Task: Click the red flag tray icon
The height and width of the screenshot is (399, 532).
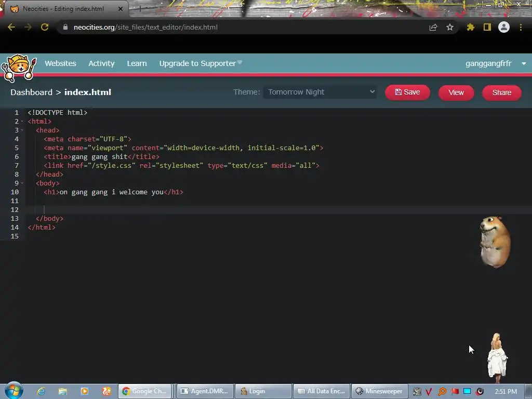Action: click(x=455, y=392)
